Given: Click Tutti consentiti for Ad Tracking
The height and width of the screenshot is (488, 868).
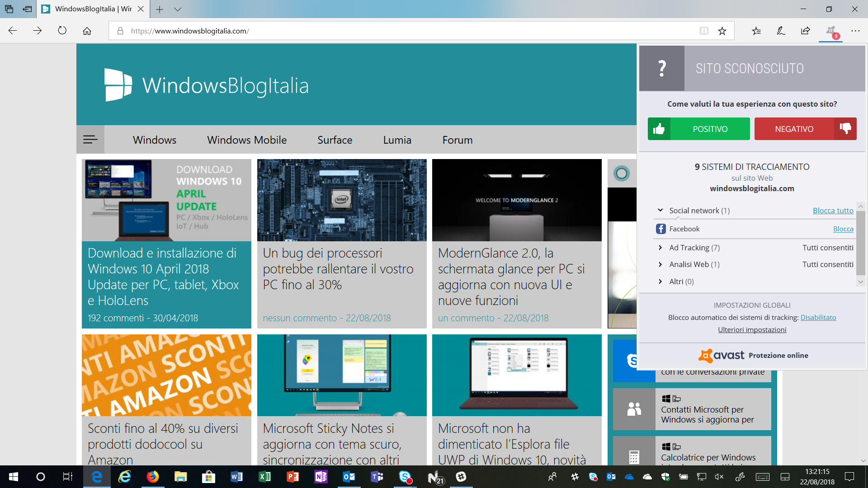Looking at the screenshot, I should pyautogui.click(x=828, y=248).
